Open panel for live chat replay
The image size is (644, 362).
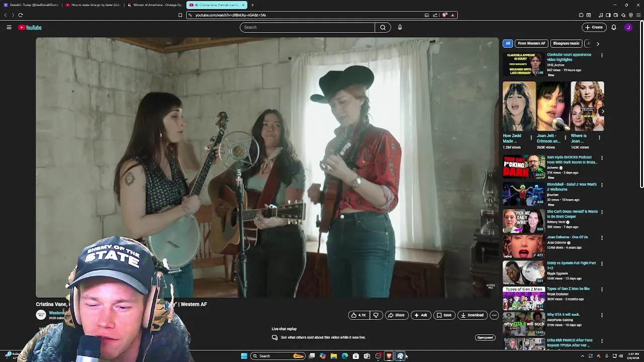(485, 337)
